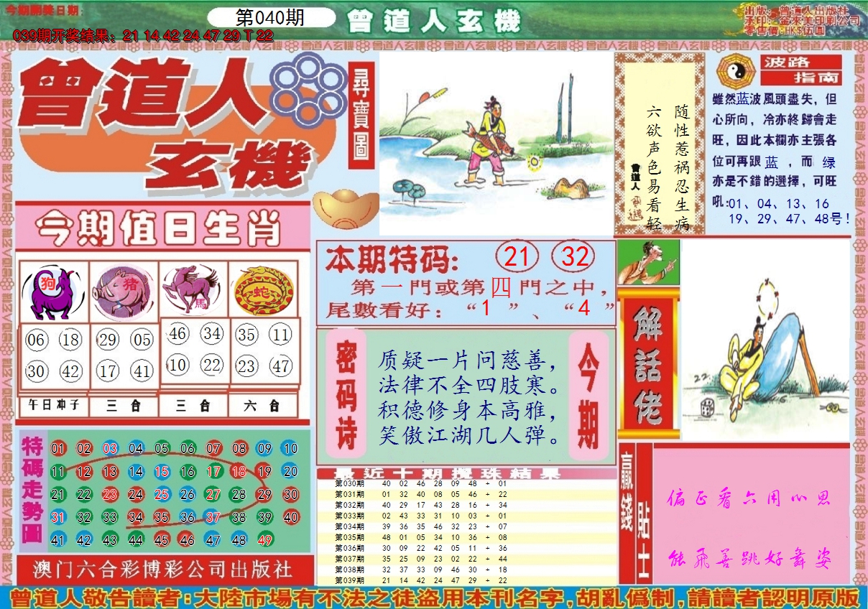868x609 pixels.
Task: Click ball 15 in the trend chart
Action: (162, 472)
